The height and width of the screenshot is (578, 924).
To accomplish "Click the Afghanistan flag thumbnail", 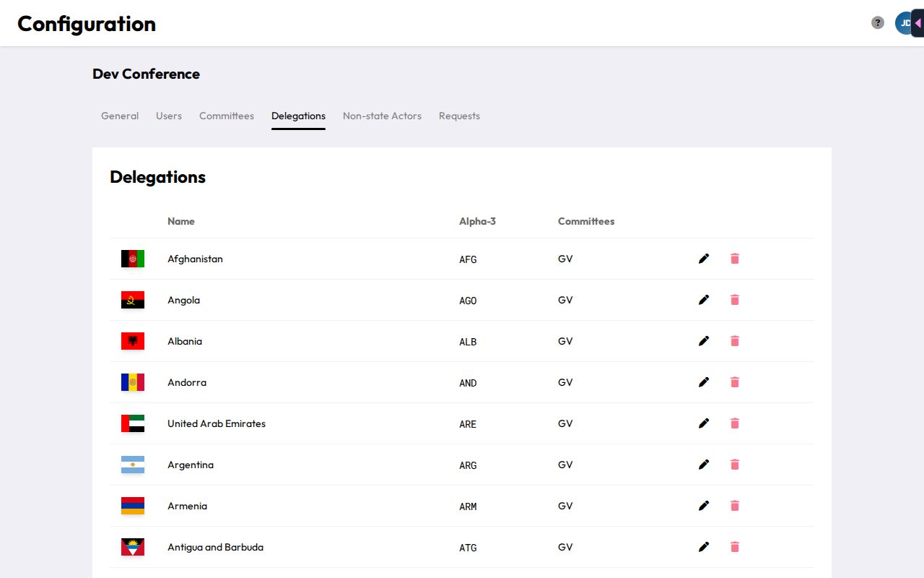I will point(133,259).
